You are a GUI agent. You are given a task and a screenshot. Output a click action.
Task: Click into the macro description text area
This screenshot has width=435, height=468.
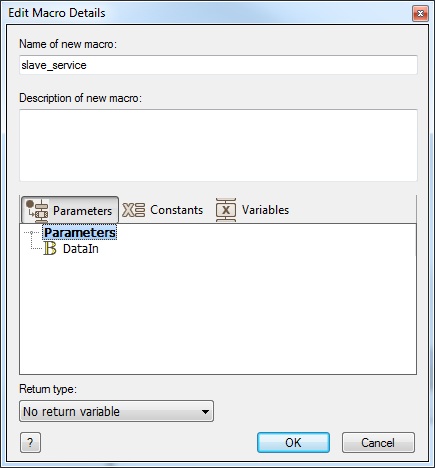218,145
